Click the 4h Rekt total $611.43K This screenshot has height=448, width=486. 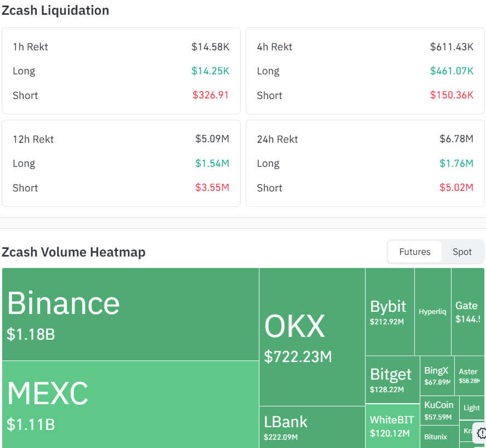click(452, 47)
